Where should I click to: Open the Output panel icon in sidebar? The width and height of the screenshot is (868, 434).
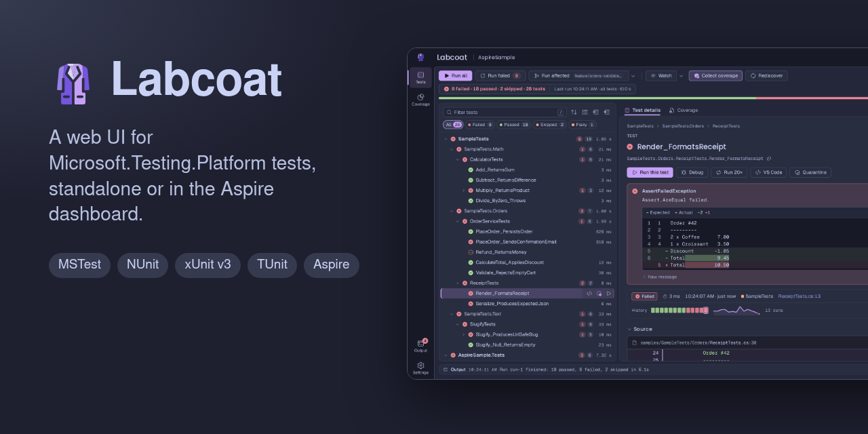pyautogui.click(x=420, y=346)
